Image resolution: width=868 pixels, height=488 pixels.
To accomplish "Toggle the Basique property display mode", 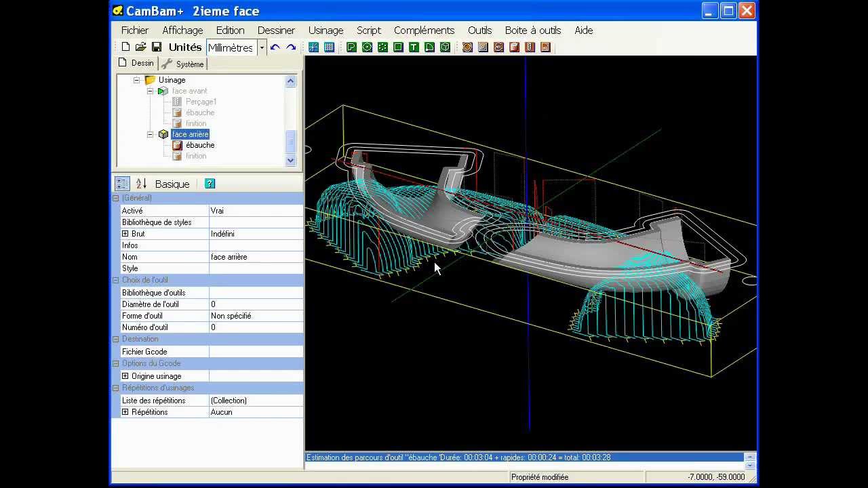I will [x=172, y=184].
